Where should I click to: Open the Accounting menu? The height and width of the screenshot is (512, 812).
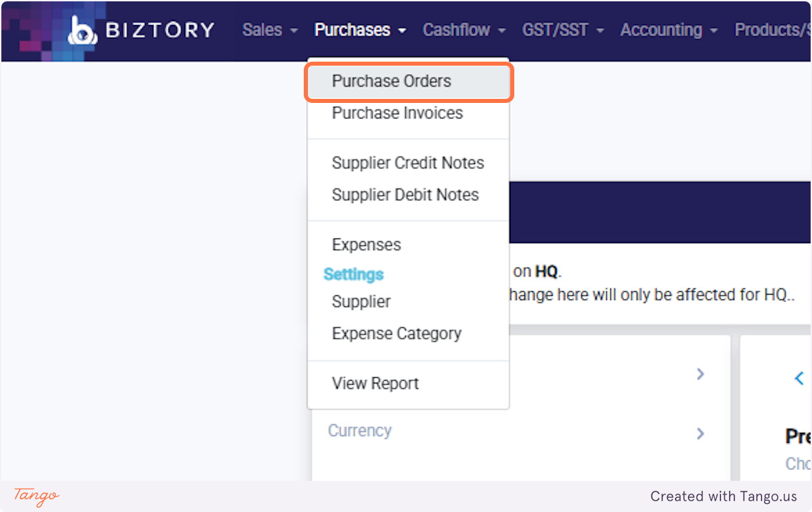(x=669, y=30)
